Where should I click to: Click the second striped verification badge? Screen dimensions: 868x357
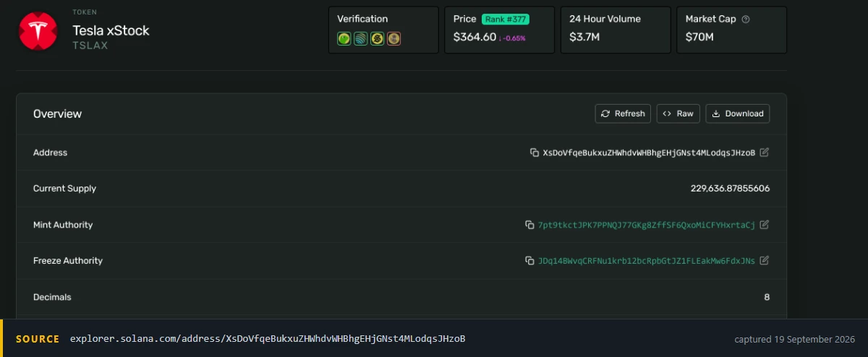[x=360, y=38]
